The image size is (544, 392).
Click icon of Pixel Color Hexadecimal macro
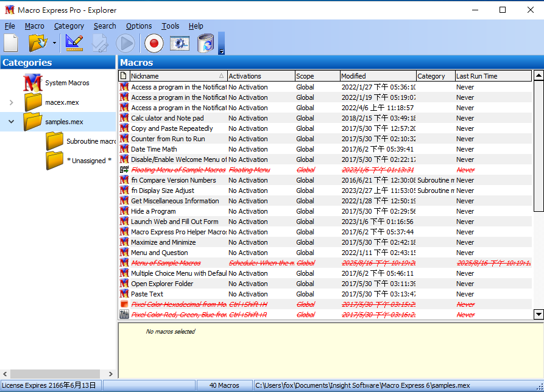click(124, 304)
